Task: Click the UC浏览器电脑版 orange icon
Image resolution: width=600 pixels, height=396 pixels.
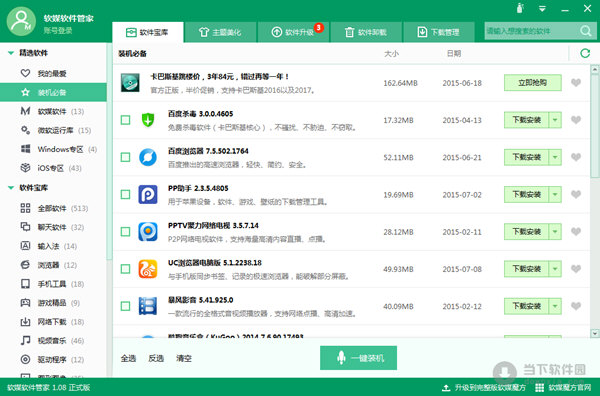Action: point(148,269)
